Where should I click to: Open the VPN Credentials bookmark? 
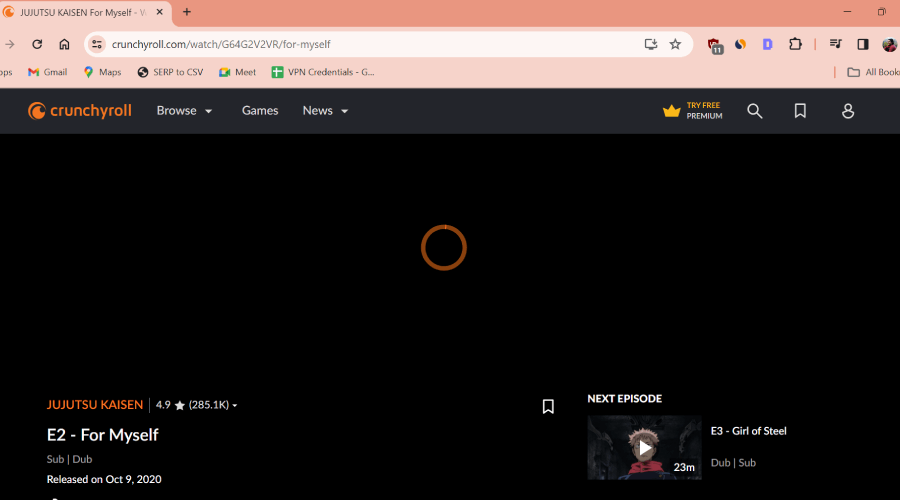pyautogui.click(x=323, y=72)
